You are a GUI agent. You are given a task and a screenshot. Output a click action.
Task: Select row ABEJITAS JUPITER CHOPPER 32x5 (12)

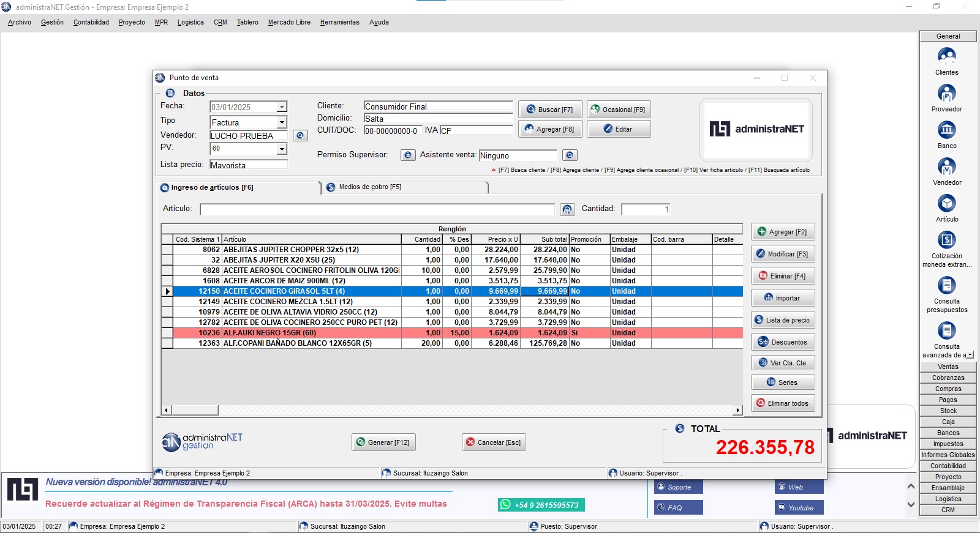coord(452,250)
